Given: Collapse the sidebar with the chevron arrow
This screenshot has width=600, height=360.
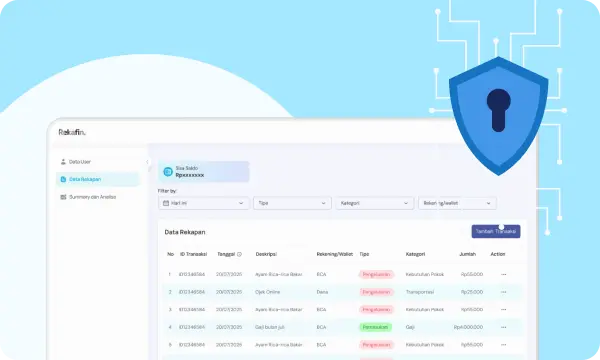Looking at the screenshot, I should 147,162.
